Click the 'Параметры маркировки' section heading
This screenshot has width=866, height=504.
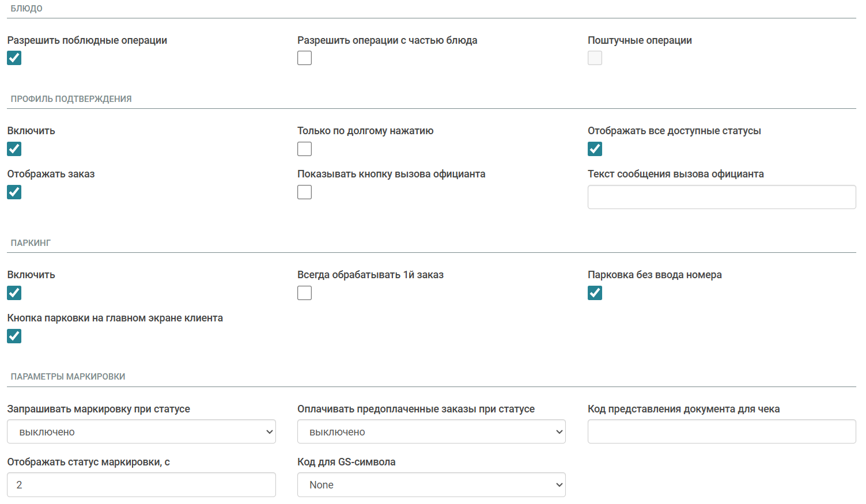click(x=68, y=377)
